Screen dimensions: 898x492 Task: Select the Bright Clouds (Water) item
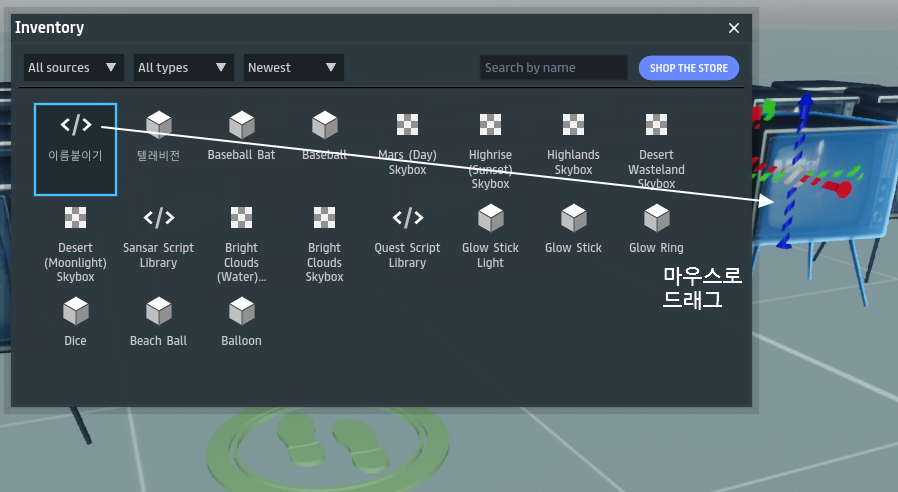point(242,245)
